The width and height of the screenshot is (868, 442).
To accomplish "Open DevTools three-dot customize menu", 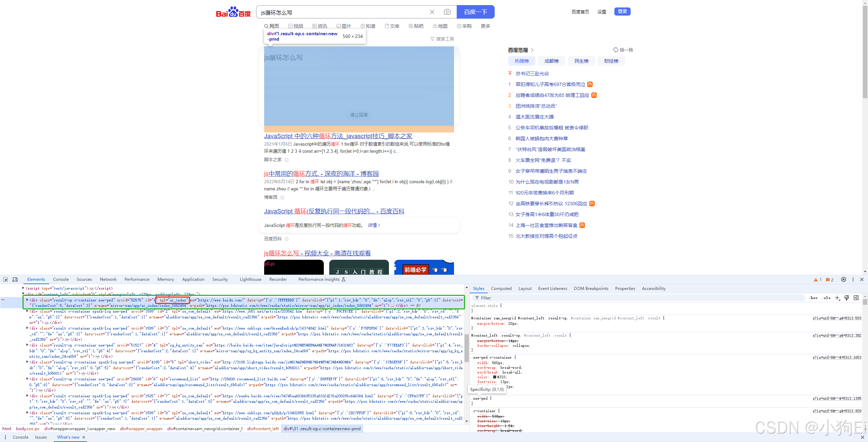I will [853, 279].
